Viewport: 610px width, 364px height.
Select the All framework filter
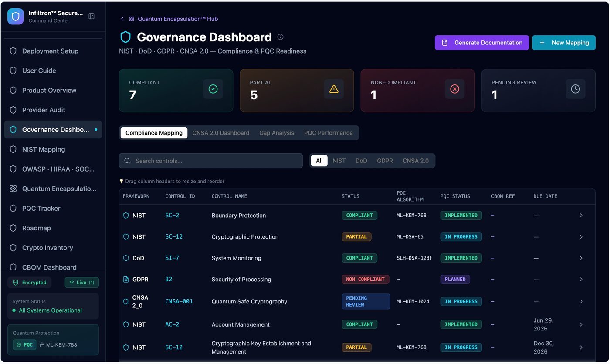tap(319, 161)
